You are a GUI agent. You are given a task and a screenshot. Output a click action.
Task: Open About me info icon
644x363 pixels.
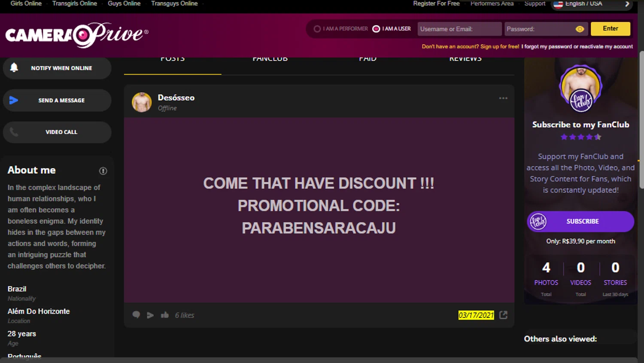(103, 171)
